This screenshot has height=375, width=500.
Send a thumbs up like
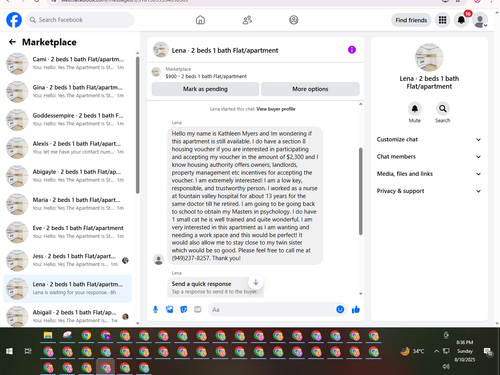point(356,310)
